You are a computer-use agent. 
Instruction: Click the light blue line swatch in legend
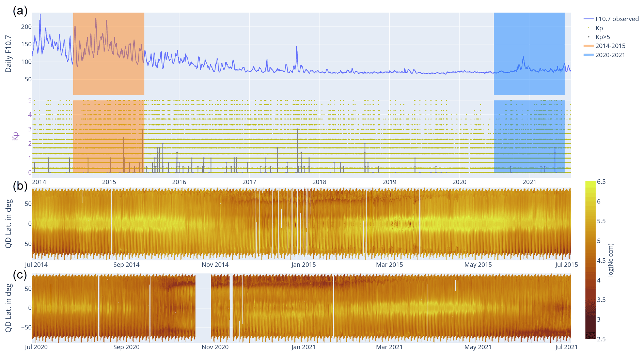(x=588, y=55)
